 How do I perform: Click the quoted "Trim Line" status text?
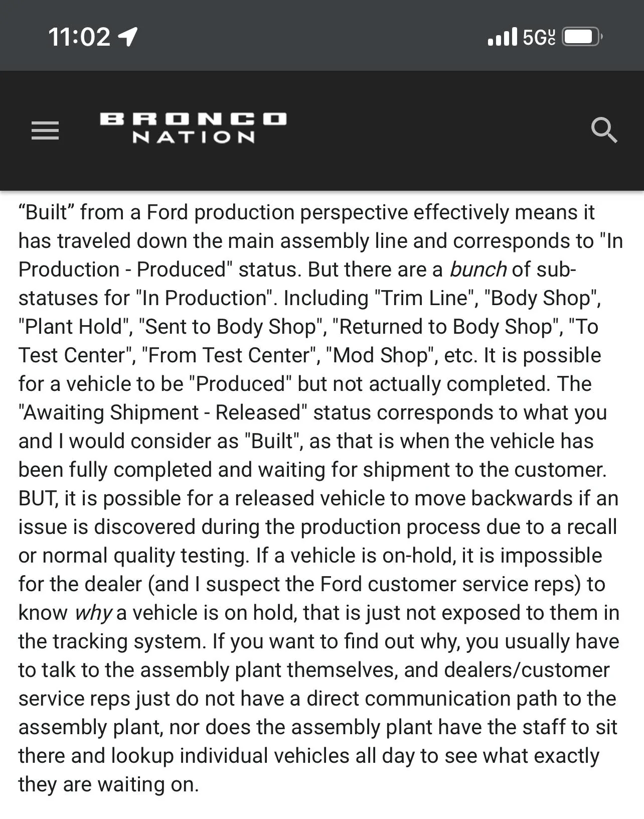tap(426, 298)
